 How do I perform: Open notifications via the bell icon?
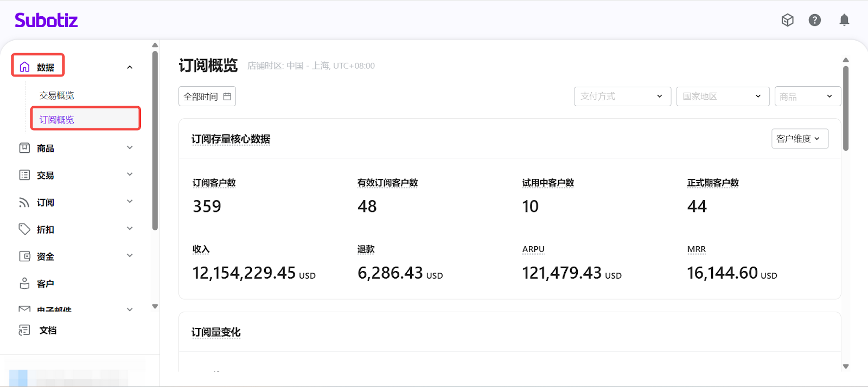coord(844,20)
